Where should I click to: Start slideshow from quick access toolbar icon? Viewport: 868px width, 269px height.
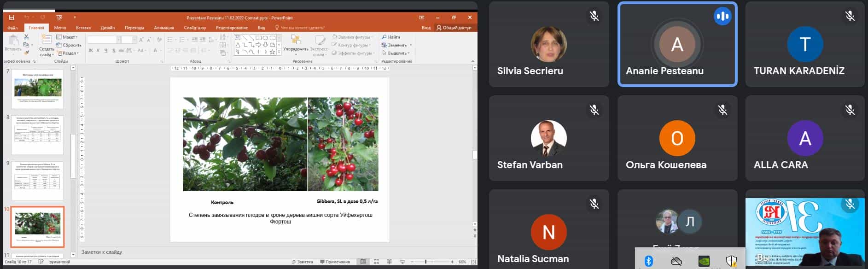pyautogui.click(x=59, y=18)
